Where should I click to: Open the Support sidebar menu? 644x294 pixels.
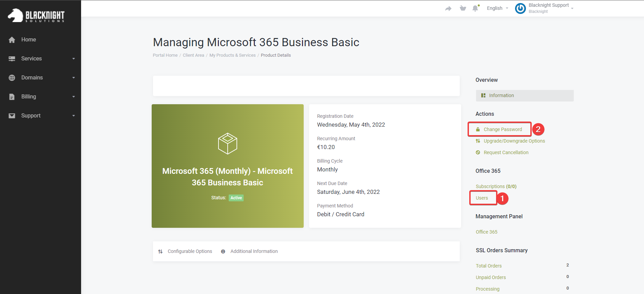click(31, 116)
